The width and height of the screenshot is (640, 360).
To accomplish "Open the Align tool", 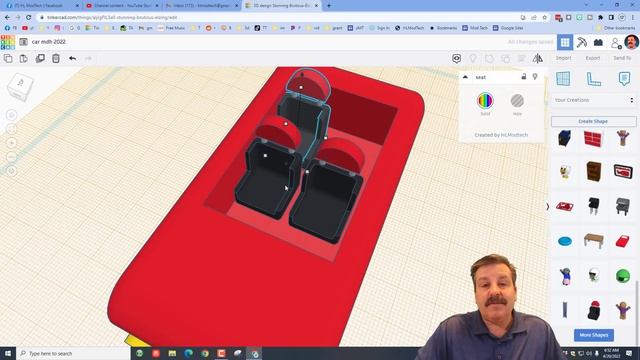I will pyautogui.click(x=522, y=59).
